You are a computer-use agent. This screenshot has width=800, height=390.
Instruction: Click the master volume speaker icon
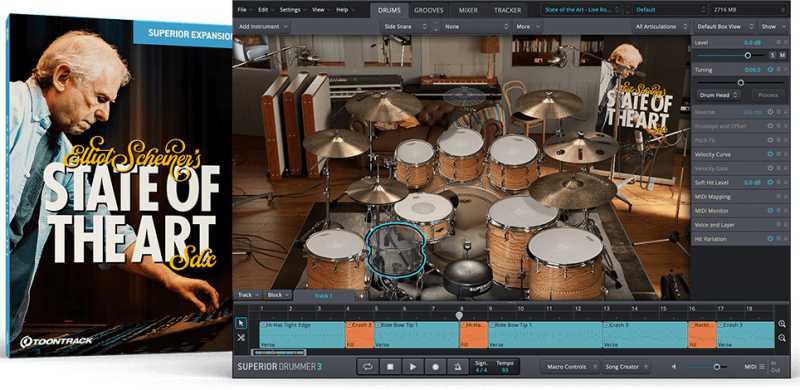click(674, 367)
